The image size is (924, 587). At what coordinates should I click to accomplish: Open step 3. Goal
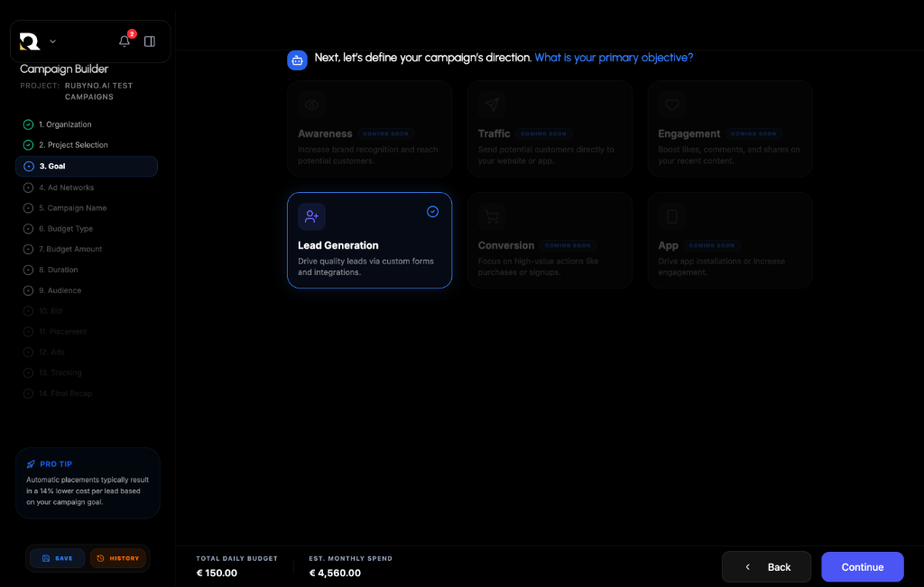pos(87,166)
